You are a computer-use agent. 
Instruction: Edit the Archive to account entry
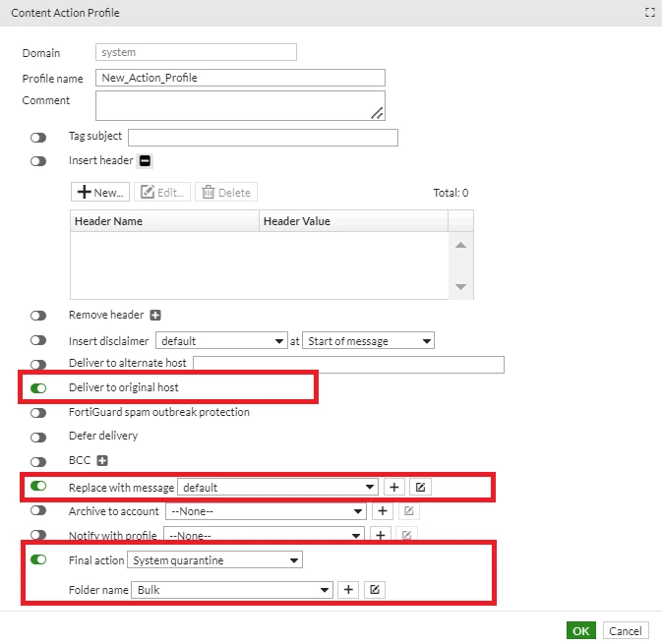(408, 511)
